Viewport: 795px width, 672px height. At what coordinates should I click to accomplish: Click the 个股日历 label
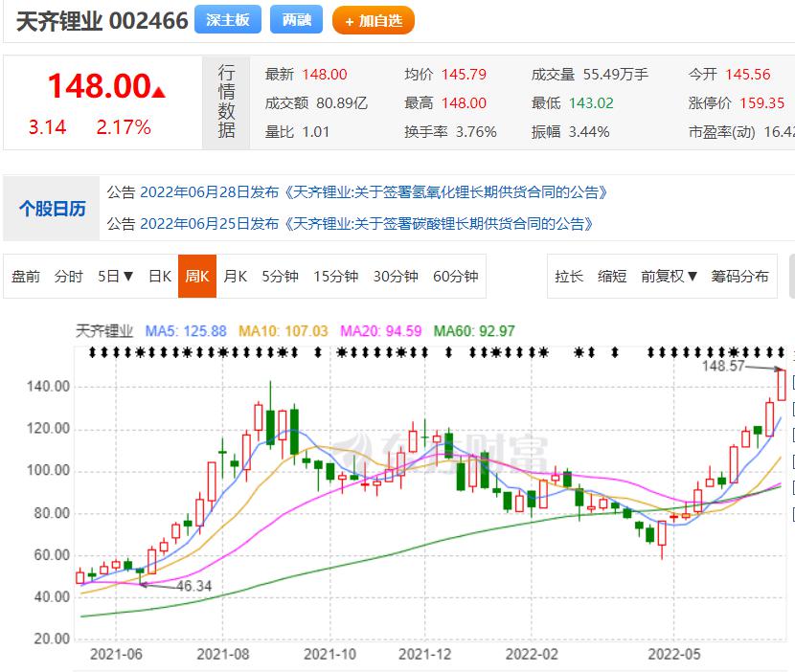tap(53, 209)
